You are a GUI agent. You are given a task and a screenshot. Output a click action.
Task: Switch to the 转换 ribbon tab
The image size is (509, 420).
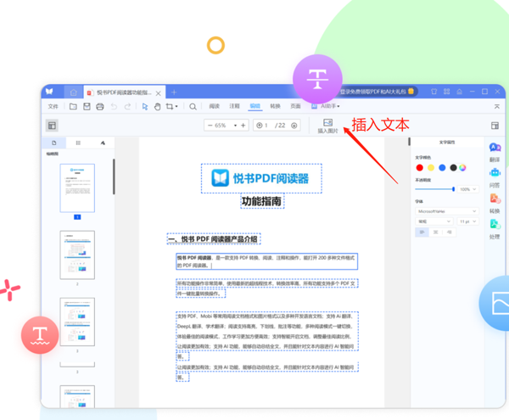[x=275, y=106]
